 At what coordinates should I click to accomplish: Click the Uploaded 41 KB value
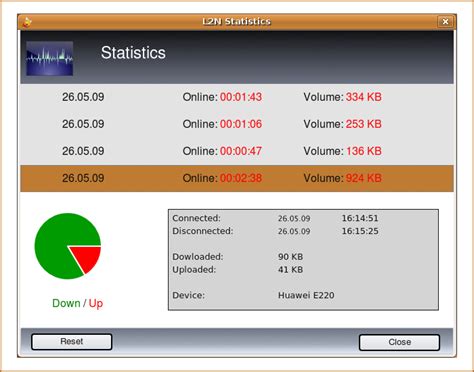tap(291, 269)
